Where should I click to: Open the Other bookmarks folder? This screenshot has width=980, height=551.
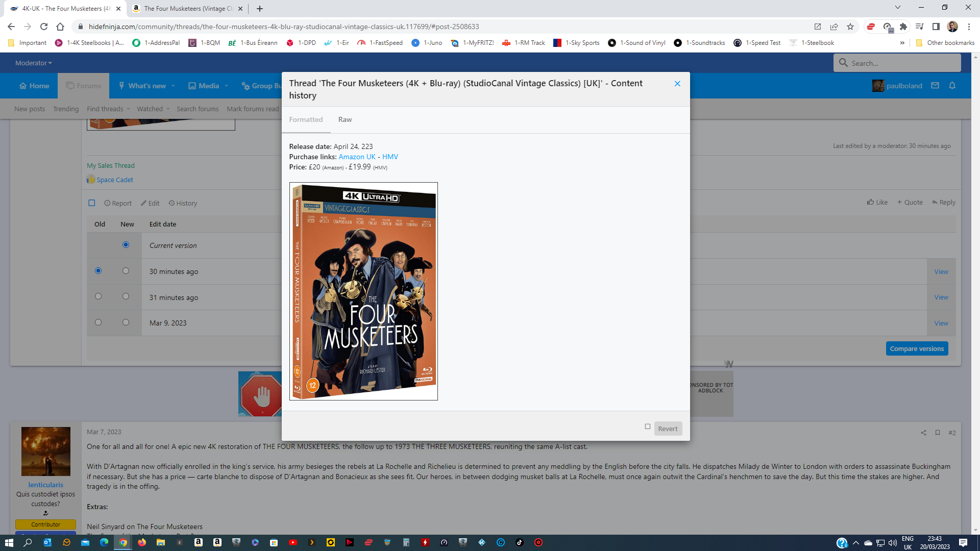pyautogui.click(x=945, y=43)
